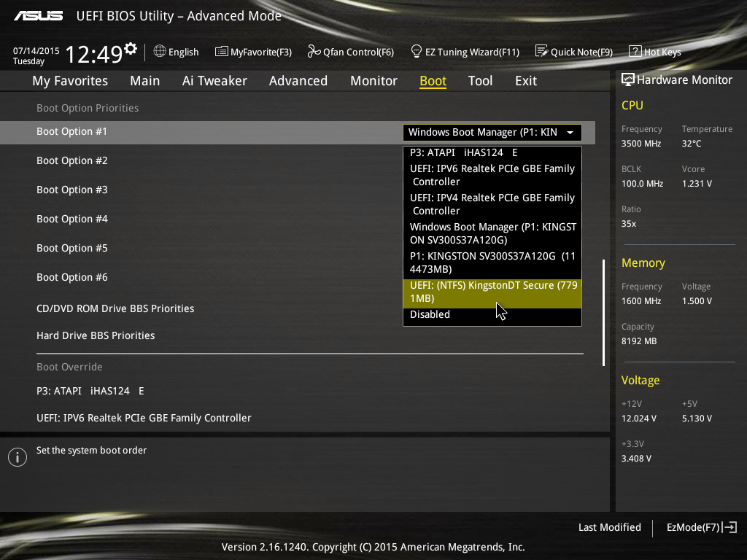The width and height of the screenshot is (747, 560).
Task: Select the Boot Option #1 row label
Action: (x=72, y=131)
